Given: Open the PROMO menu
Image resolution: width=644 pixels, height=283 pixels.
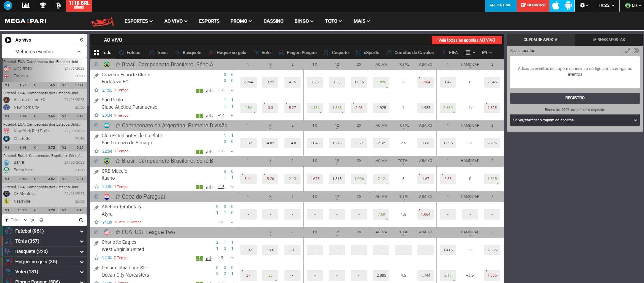Looking at the screenshot, I should [241, 21].
